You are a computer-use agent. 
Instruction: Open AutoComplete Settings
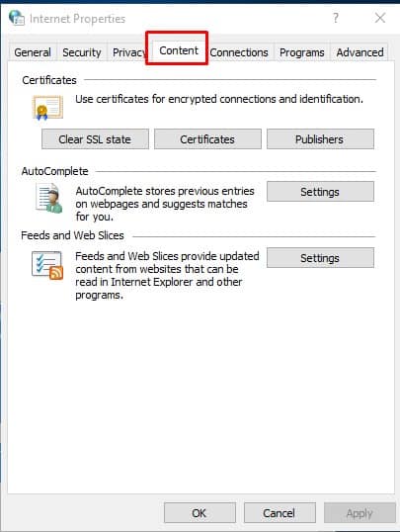pyautogui.click(x=320, y=192)
